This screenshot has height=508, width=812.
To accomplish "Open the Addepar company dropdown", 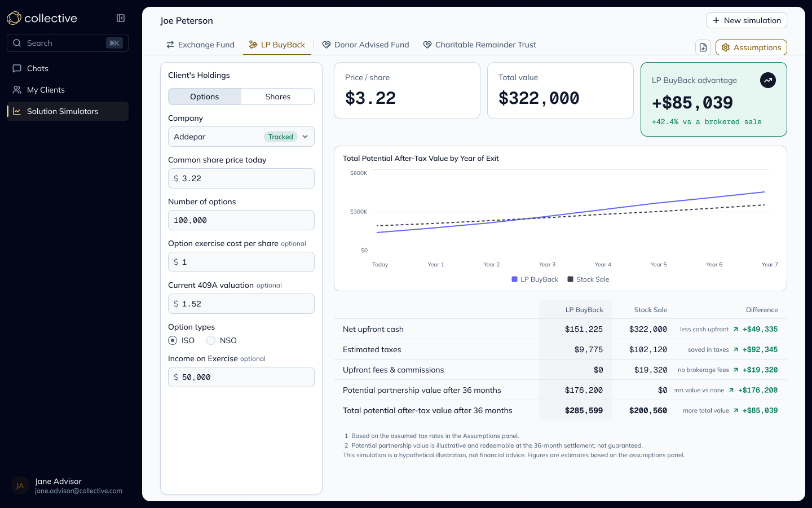I will coord(241,137).
